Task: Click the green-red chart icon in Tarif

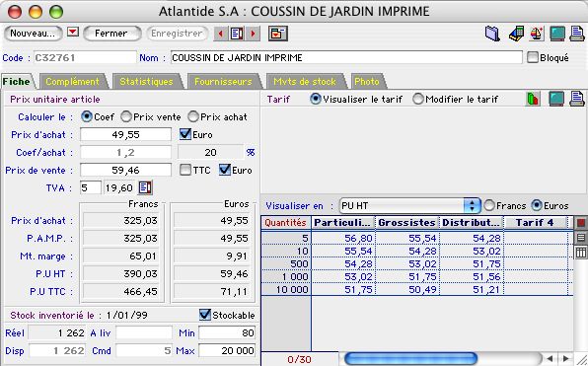Action: (x=533, y=99)
